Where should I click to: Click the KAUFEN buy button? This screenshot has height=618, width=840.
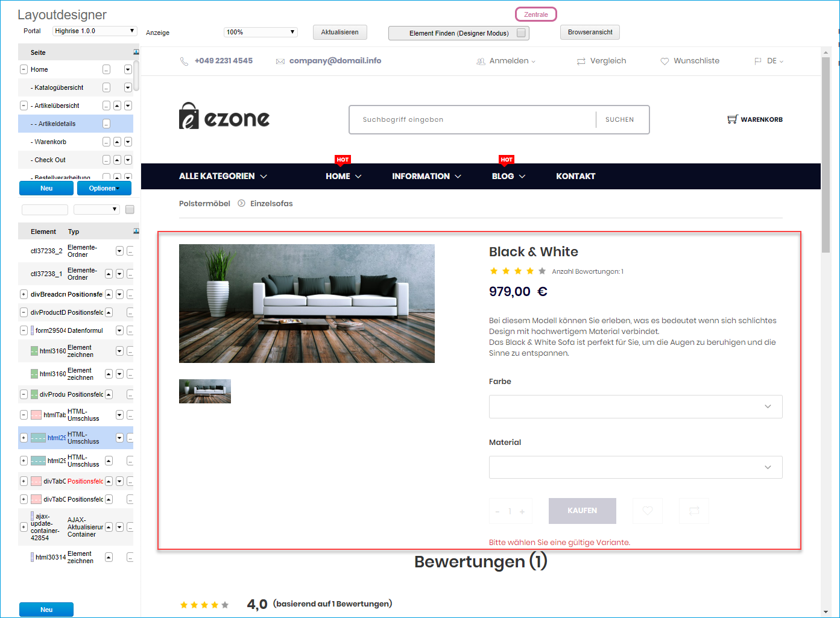583,511
